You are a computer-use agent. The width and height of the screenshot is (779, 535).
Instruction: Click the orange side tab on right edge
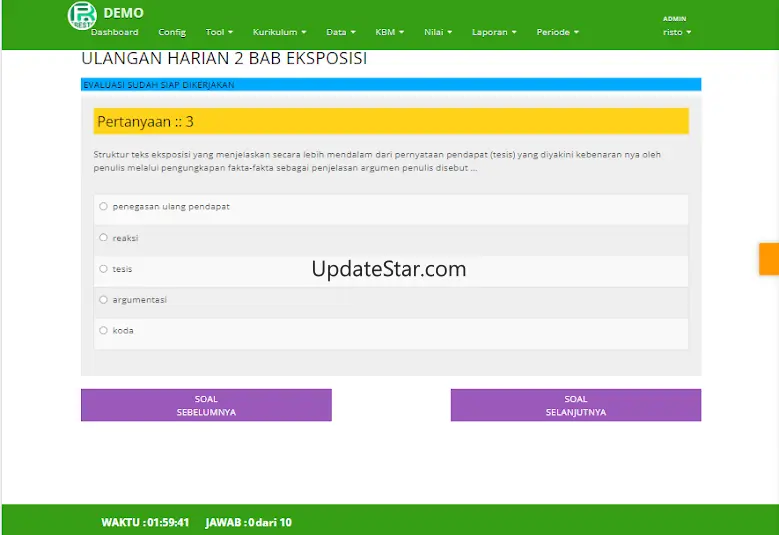(769, 258)
